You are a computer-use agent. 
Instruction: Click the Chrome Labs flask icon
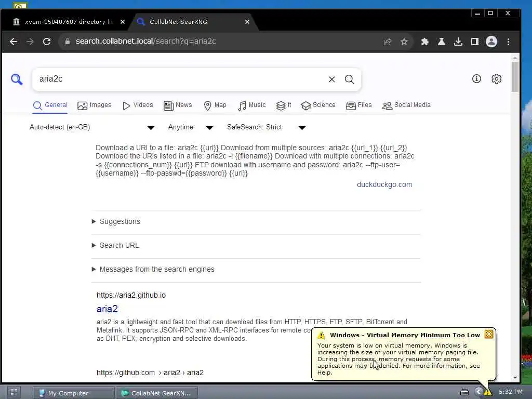pyautogui.click(x=442, y=42)
